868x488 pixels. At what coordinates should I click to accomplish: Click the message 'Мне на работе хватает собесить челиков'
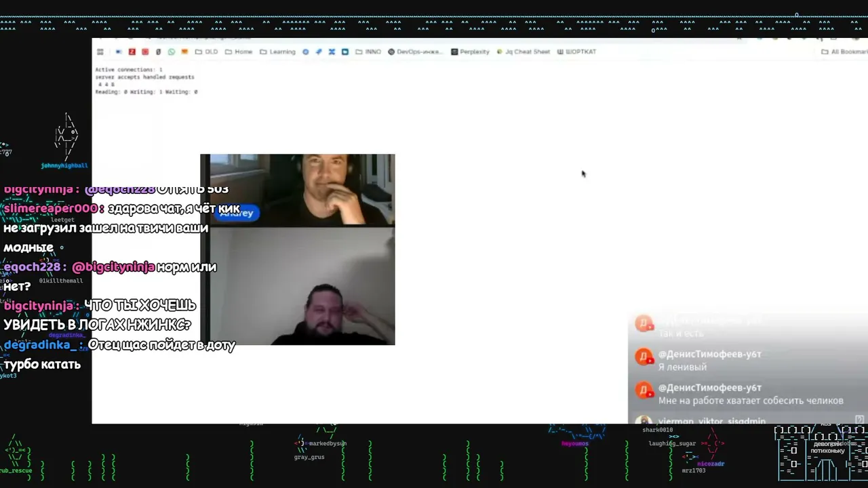(x=751, y=401)
